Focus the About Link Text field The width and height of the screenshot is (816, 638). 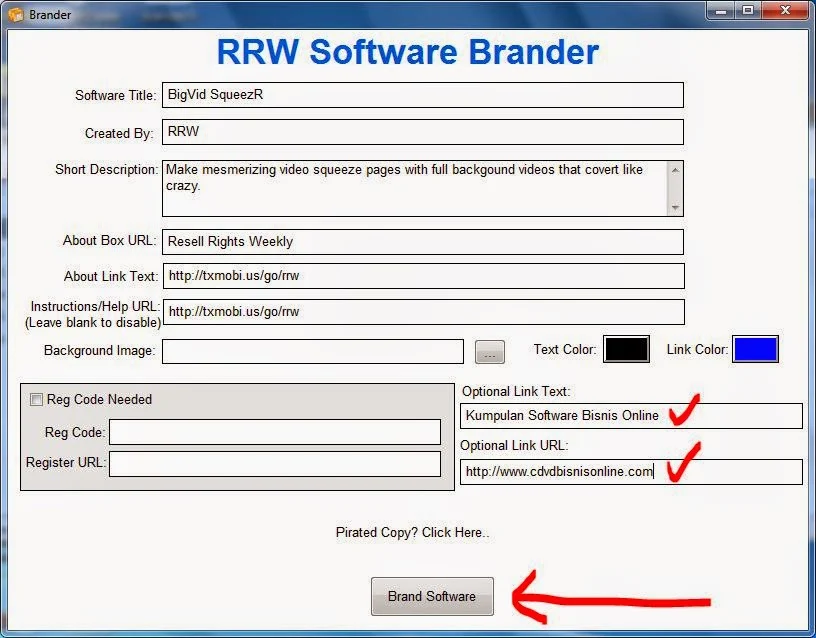pos(424,276)
